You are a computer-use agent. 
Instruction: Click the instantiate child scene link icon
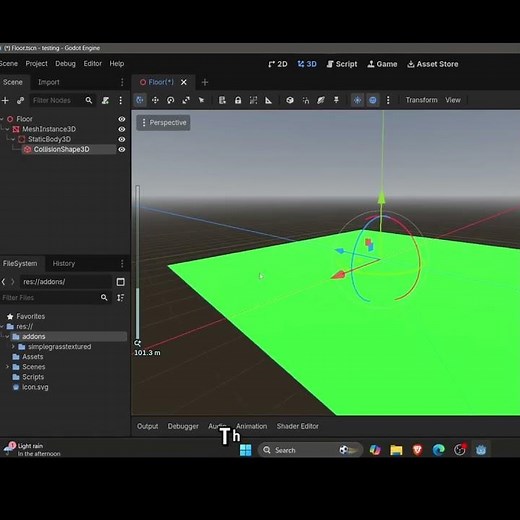20,100
